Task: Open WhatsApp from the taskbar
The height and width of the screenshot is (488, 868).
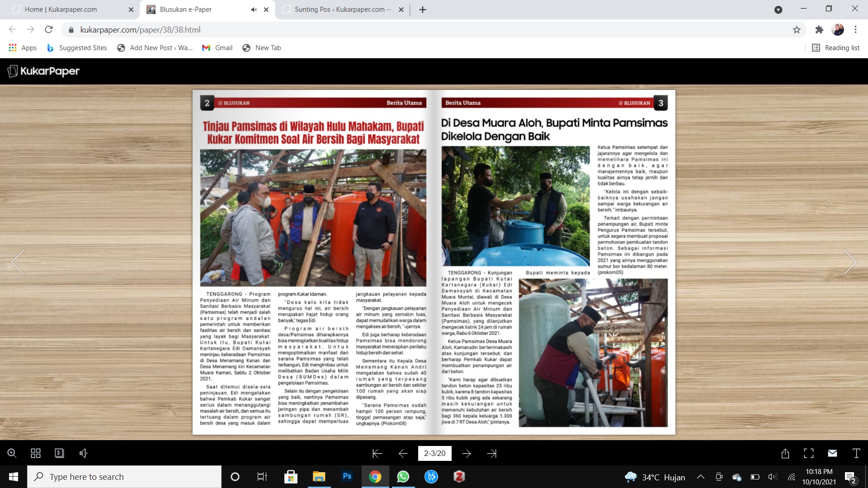Action: 403,477
